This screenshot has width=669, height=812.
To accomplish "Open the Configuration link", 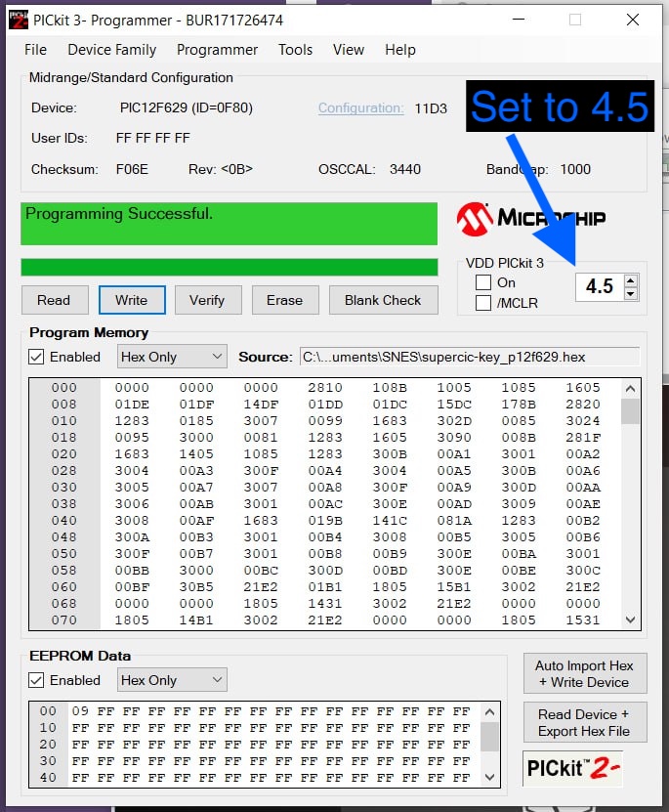I will coord(360,108).
